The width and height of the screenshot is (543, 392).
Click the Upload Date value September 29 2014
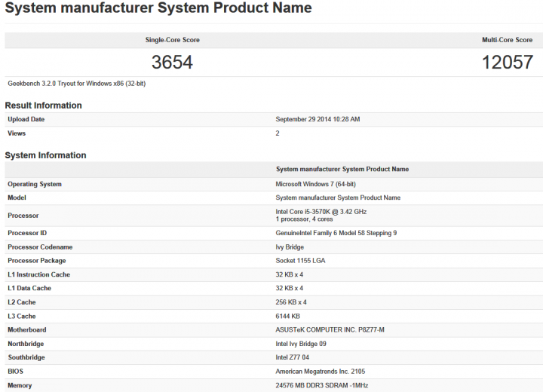[318, 119]
